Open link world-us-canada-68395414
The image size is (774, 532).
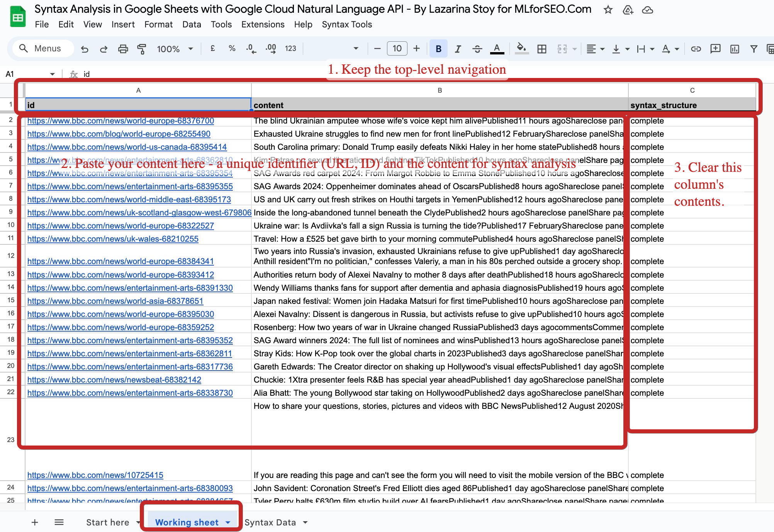coord(127,147)
